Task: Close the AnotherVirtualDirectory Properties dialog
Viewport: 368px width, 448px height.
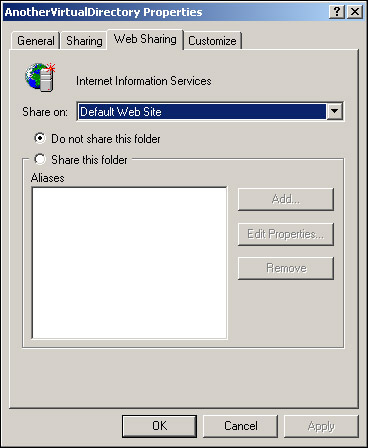Action: (355, 12)
